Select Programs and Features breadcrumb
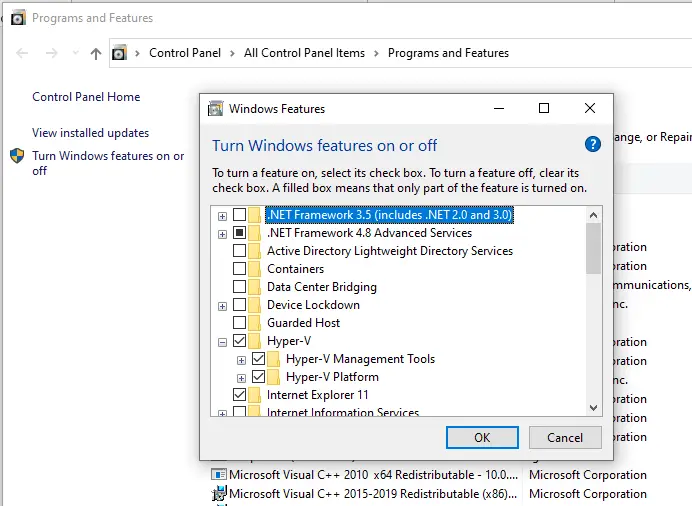The width and height of the screenshot is (692, 506). pyautogui.click(x=448, y=53)
